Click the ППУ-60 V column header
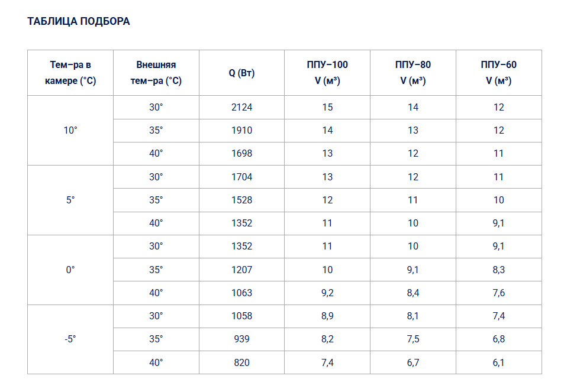Image resolution: width=580 pixels, height=392 pixels. click(x=498, y=73)
